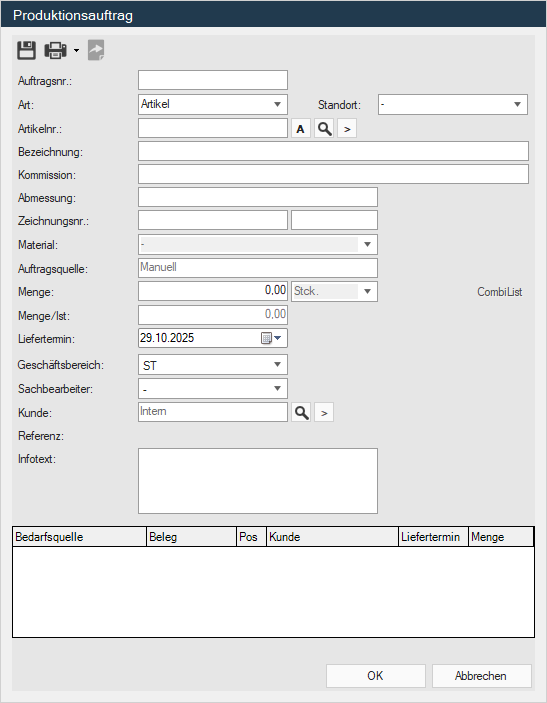Click the Bezeichnung text field
The height and width of the screenshot is (703, 547).
pos(333,151)
